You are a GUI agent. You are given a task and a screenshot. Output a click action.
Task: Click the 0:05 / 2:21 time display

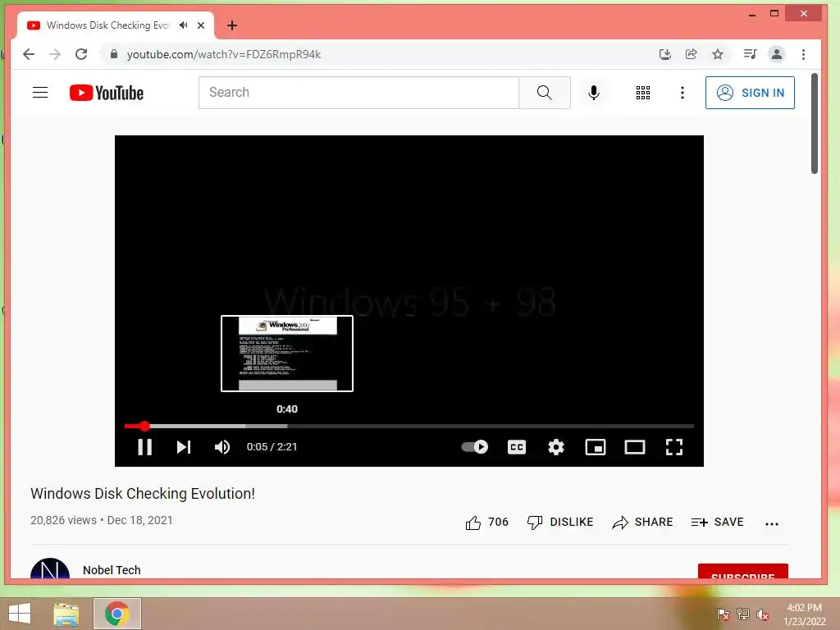pos(272,447)
